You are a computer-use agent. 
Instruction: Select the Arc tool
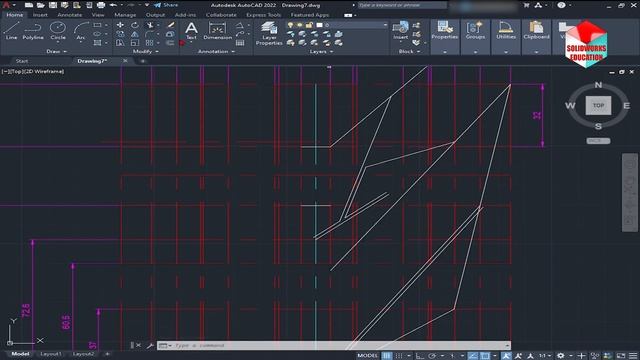tap(81, 31)
